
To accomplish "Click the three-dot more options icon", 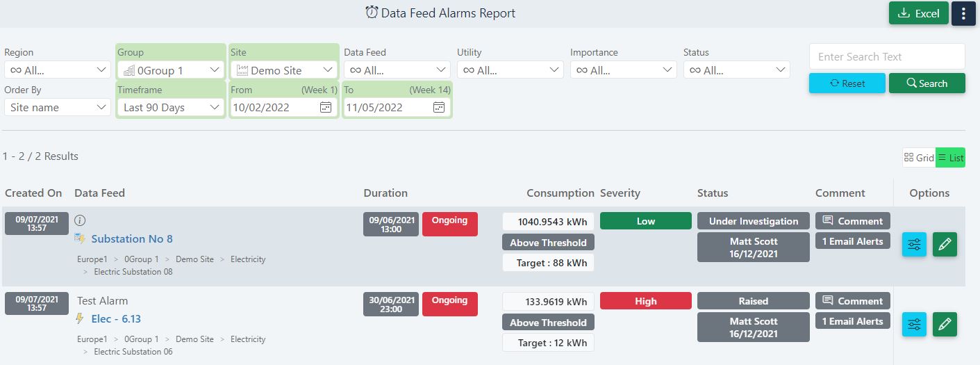I will pos(963,13).
